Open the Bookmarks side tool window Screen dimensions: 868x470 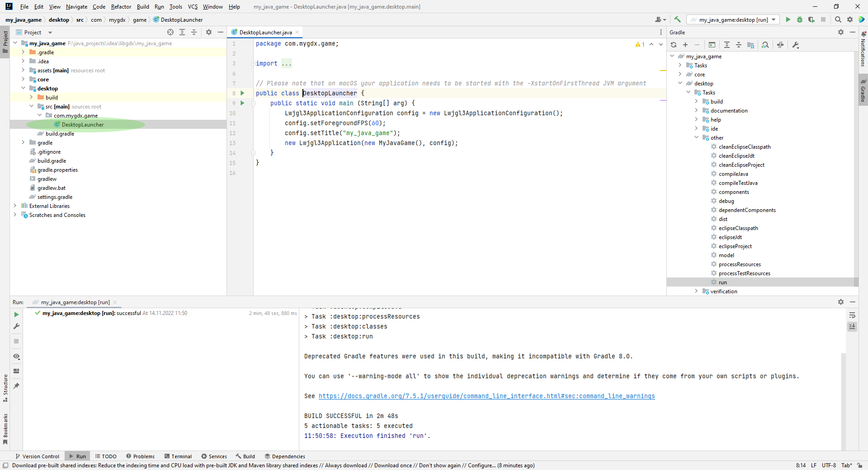click(x=5, y=429)
